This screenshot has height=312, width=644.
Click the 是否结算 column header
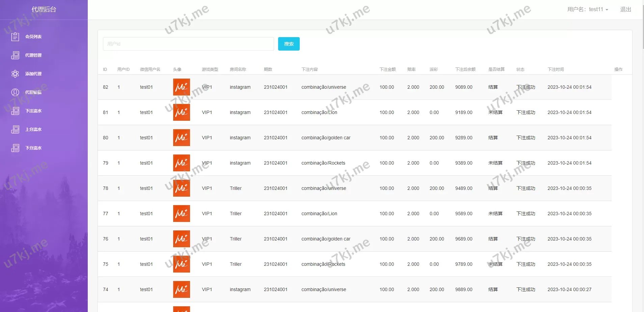[x=496, y=69]
